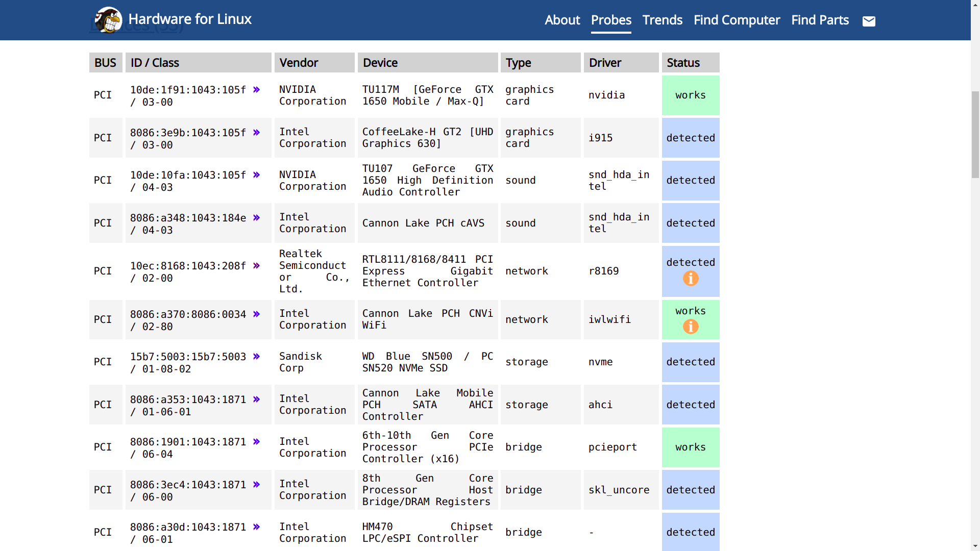Click the scrollbar up arrow
The width and height of the screenshot is (980, 551).
click(975, 4)
